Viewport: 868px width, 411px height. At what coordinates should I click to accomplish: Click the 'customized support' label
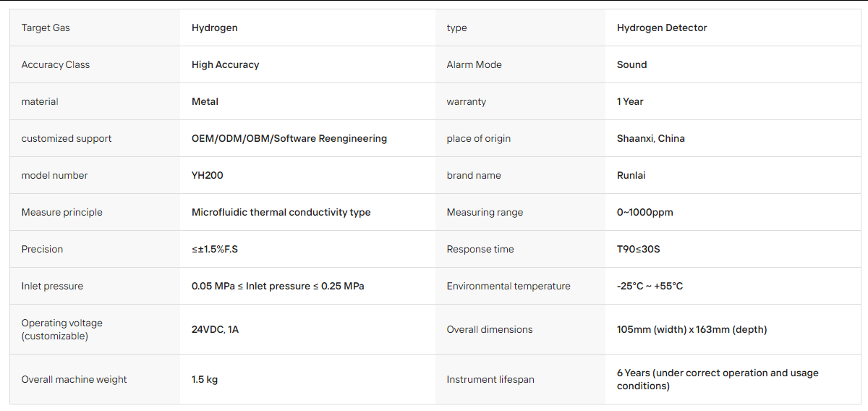point(67,139)
